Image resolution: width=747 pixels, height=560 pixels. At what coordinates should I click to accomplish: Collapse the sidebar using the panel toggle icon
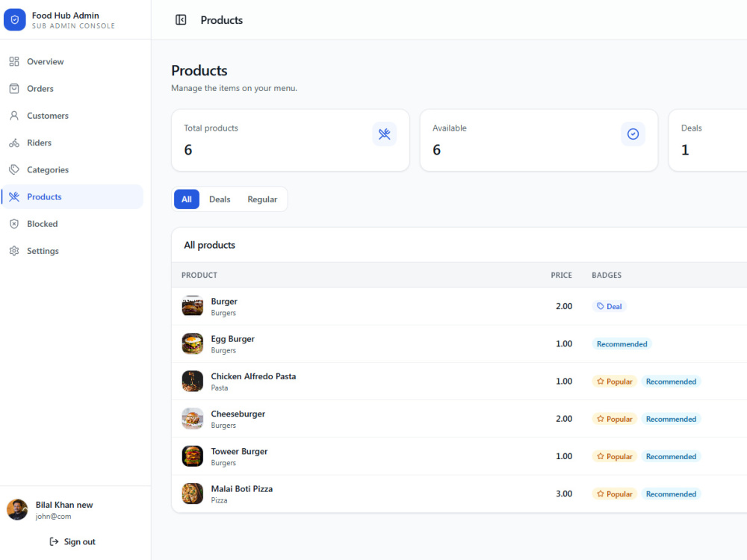point(181,20)
